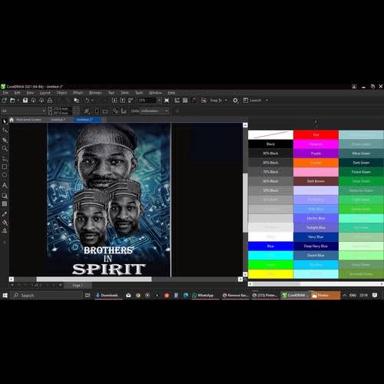Click the Undo arrow icon
384x384 pixels.
87,100
